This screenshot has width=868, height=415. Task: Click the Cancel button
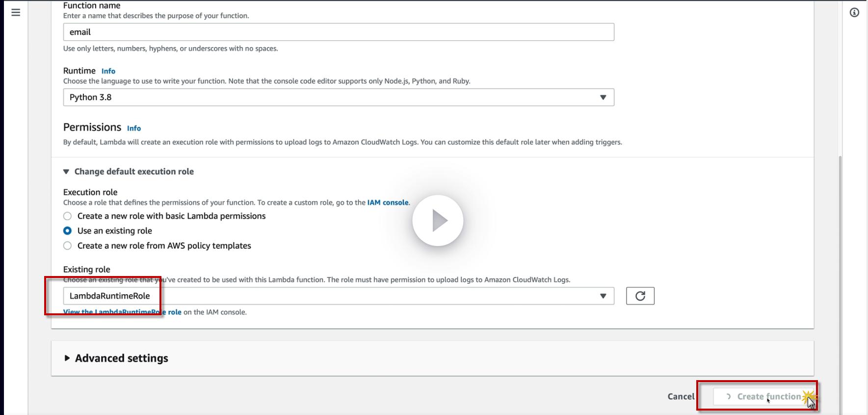pos(681,396)
